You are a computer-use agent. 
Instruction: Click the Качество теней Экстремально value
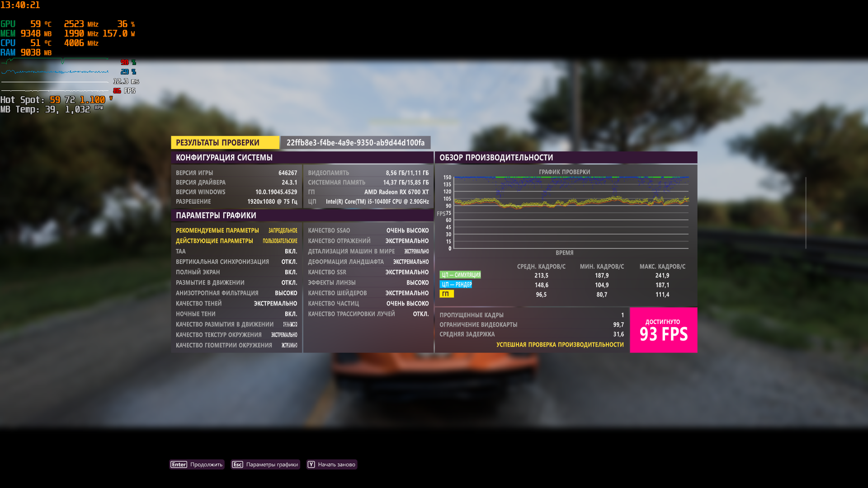(x=275, y=304)
